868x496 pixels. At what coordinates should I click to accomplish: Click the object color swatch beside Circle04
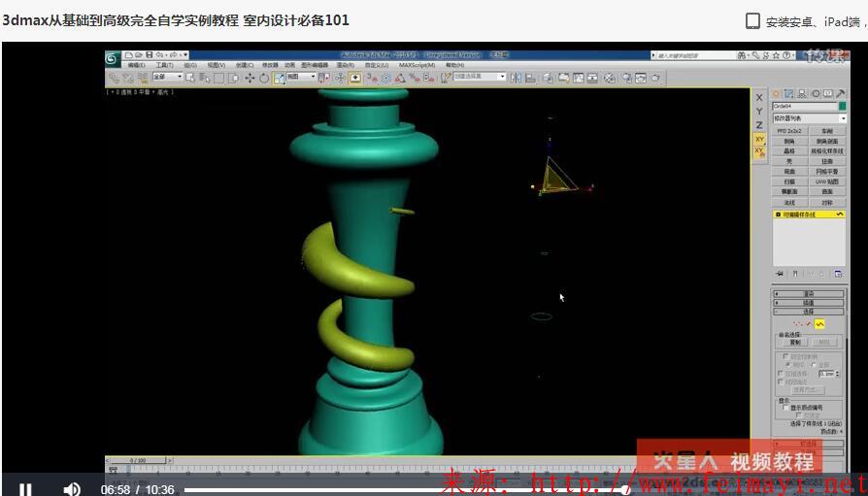[843, 106]
